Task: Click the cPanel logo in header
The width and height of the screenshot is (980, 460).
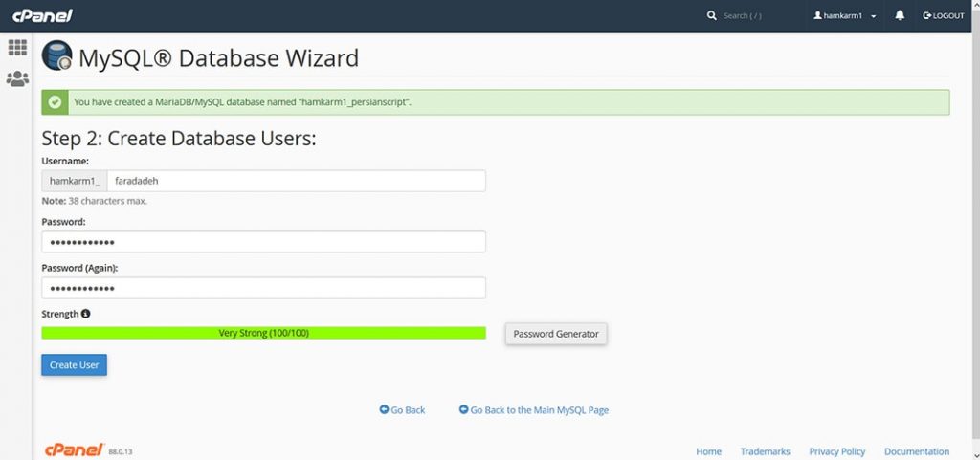Action: point(42,15)
